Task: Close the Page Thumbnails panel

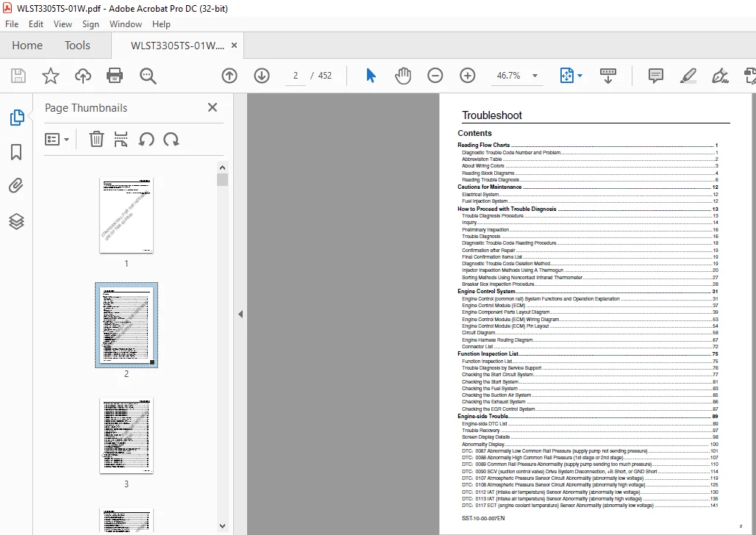Action: point(212,107)
